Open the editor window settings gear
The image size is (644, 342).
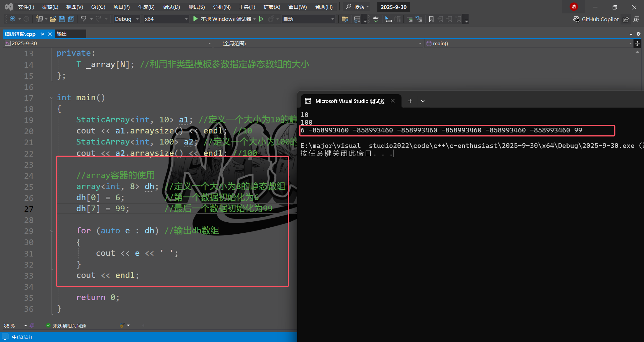639,34
